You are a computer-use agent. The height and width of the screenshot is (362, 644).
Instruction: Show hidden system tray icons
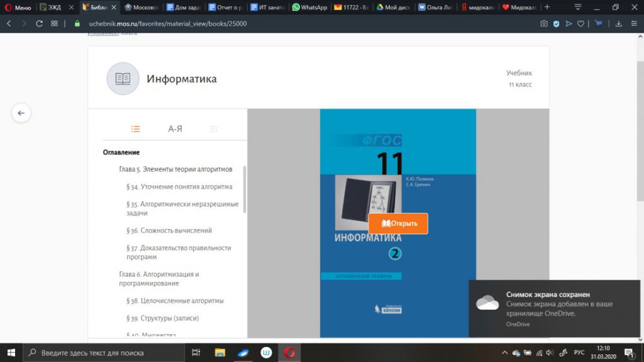(505, 353)
